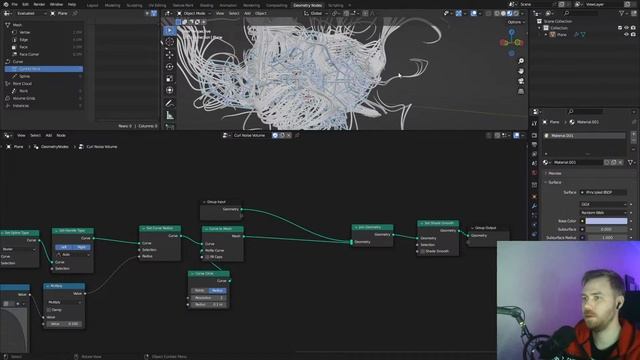Select Points mode on Curve Circle node
The image size is (640, 360).
pyautogui.click(x=200, y=291)
